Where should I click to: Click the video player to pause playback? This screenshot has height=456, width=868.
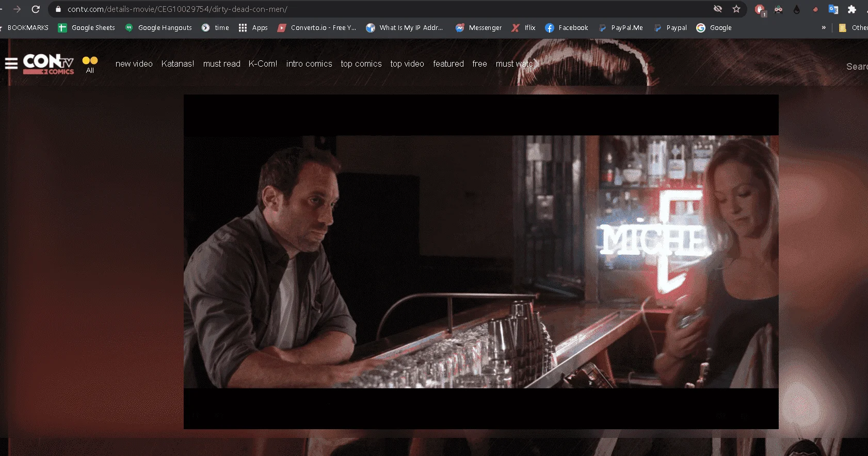[481, 261]
